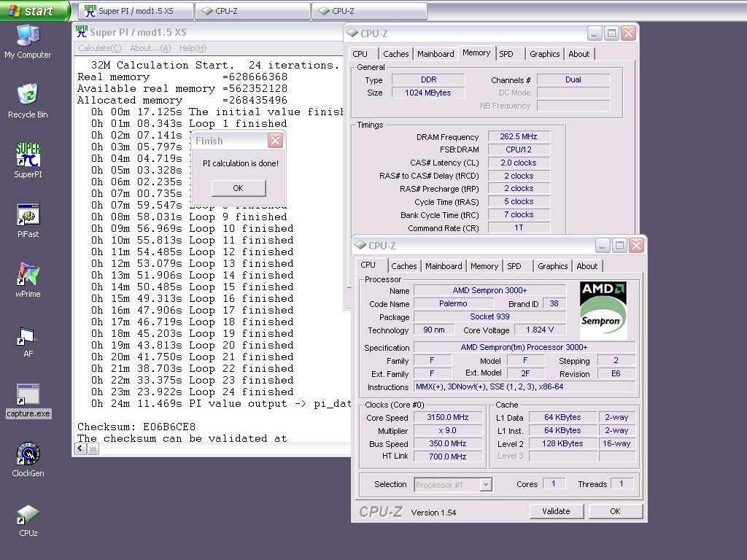The image size is (747, 560).
Task: Click the Core Voltage 1.824 V field
Action: point(540,330)
